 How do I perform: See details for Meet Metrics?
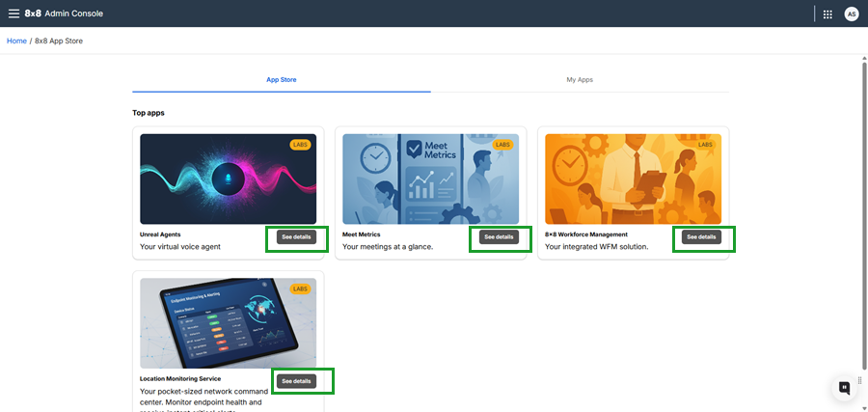499,236
